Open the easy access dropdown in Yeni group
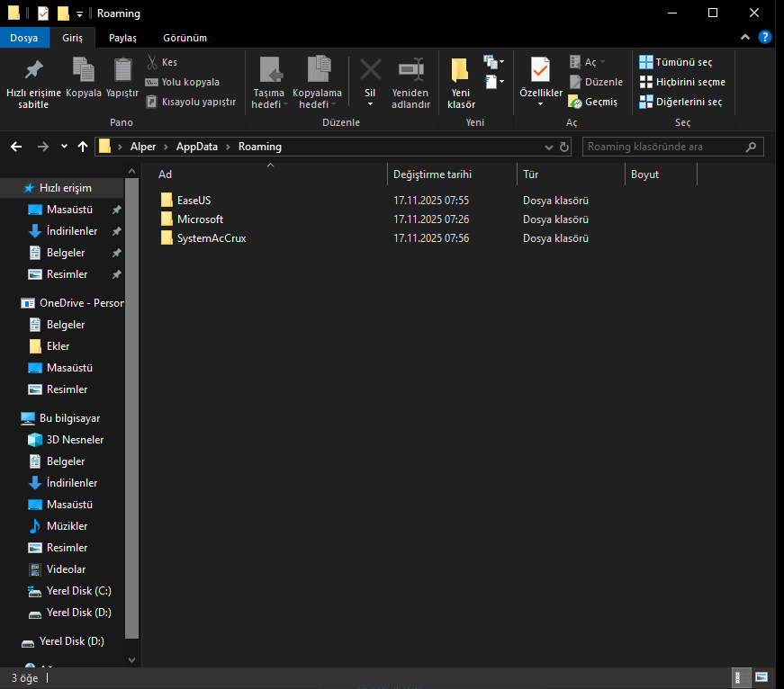This screenshot has width=784, height=689. 494,82
